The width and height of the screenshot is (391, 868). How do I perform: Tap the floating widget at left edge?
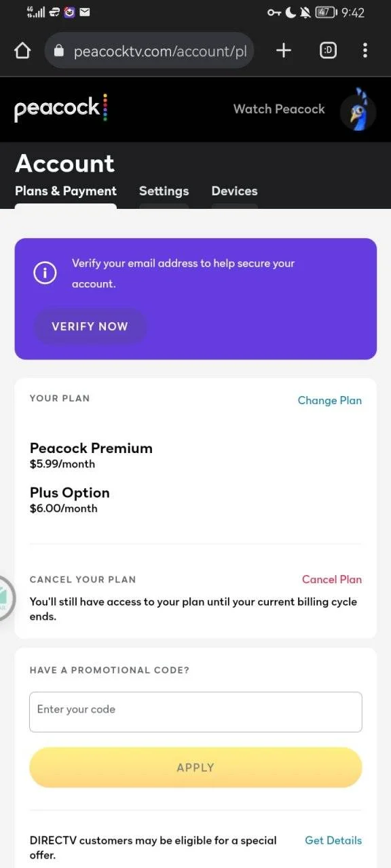pos(6,598)
